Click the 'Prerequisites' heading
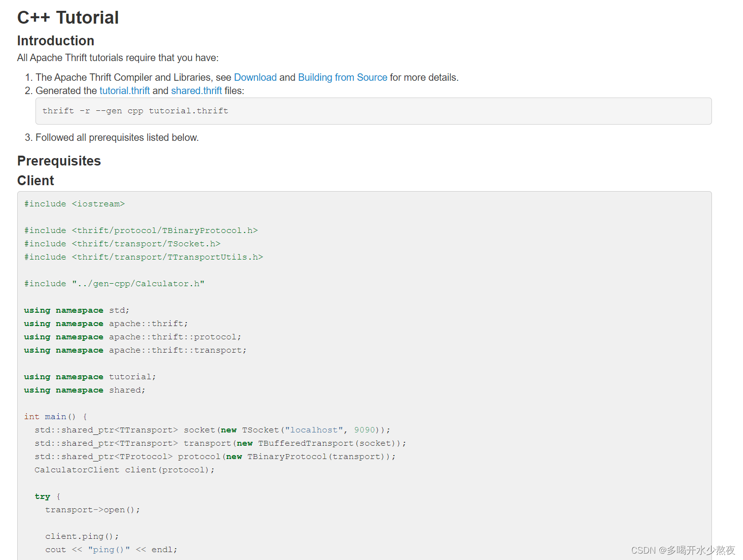Screen dimensions: 743x560 (59, 161)
